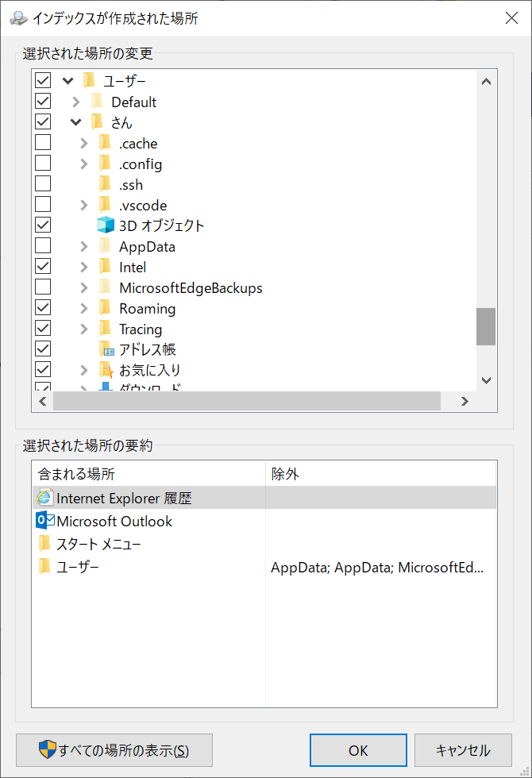Click the キャンセル button

[463, 750]
